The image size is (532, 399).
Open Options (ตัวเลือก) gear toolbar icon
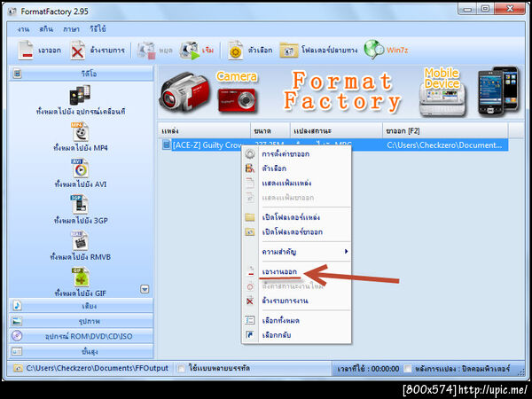tap(236, 51)
